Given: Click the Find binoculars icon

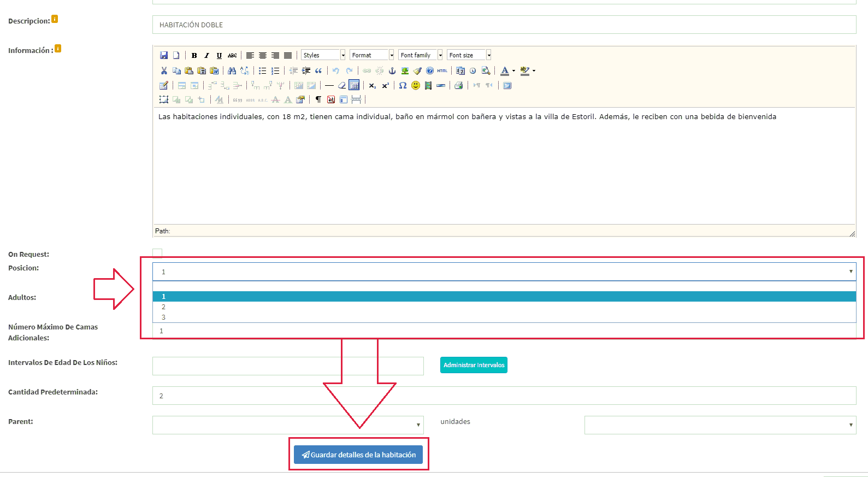Looking at the screenshot, I should coord(232,70).
